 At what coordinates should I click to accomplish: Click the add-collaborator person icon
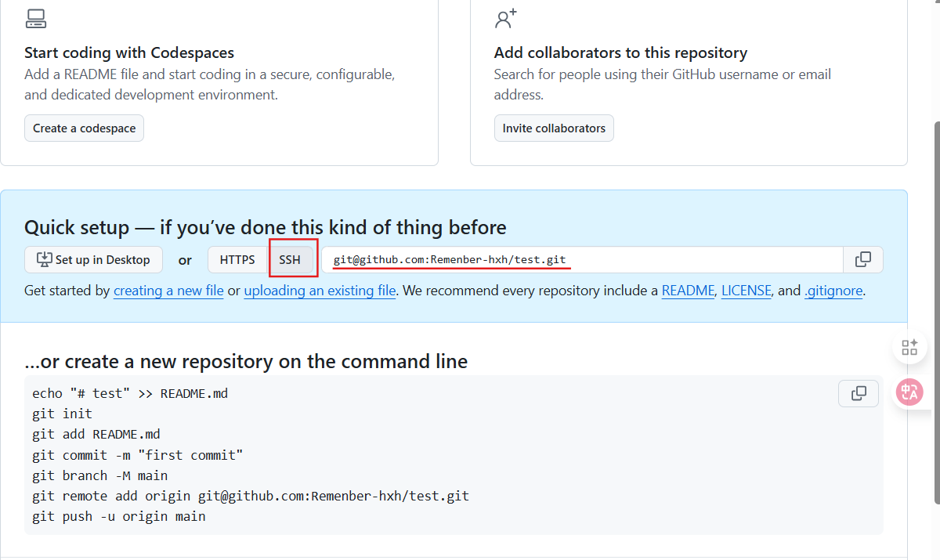505,17
